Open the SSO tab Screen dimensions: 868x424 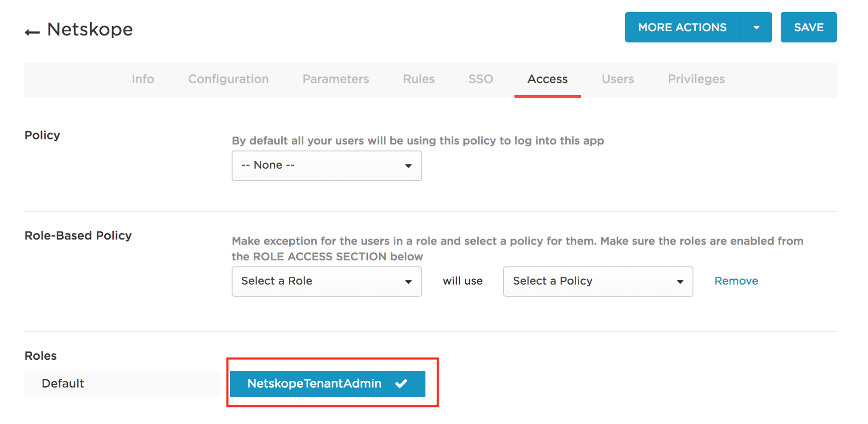[481, 79]
